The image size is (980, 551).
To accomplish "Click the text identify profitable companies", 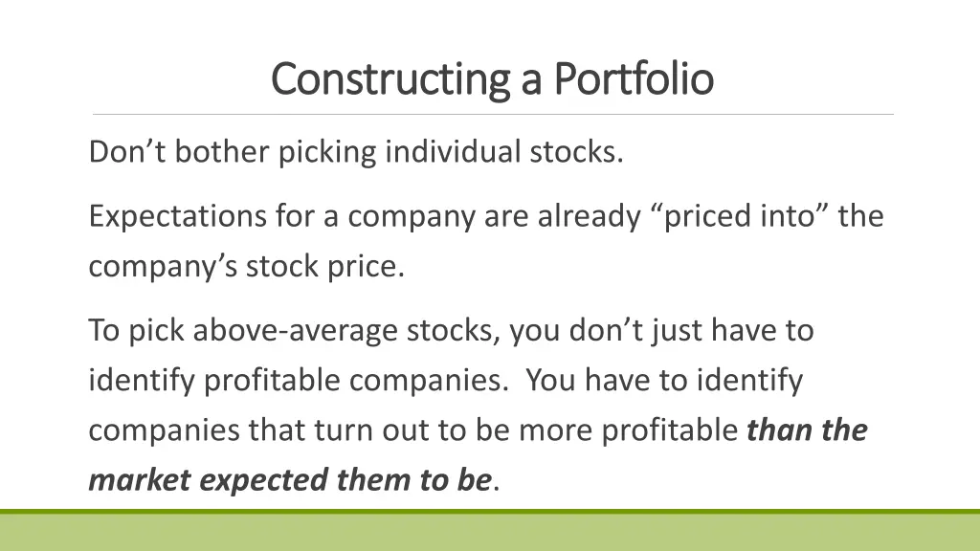I will [x=299, y=381].
